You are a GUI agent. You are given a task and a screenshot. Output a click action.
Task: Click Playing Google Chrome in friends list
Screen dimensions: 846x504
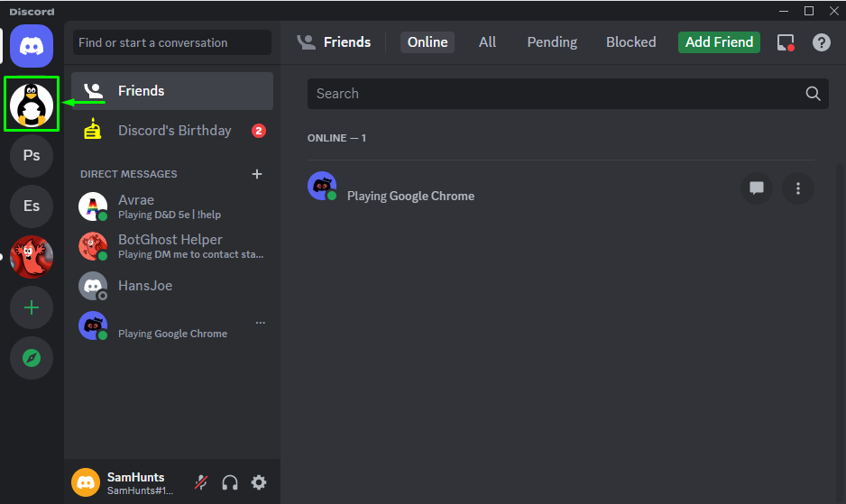pos(410,196)
